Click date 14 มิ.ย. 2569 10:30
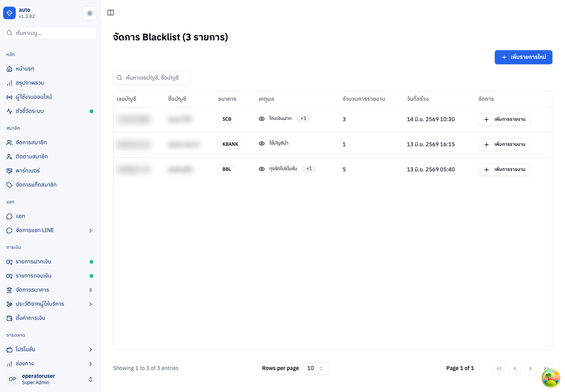 tap(431, 119)
